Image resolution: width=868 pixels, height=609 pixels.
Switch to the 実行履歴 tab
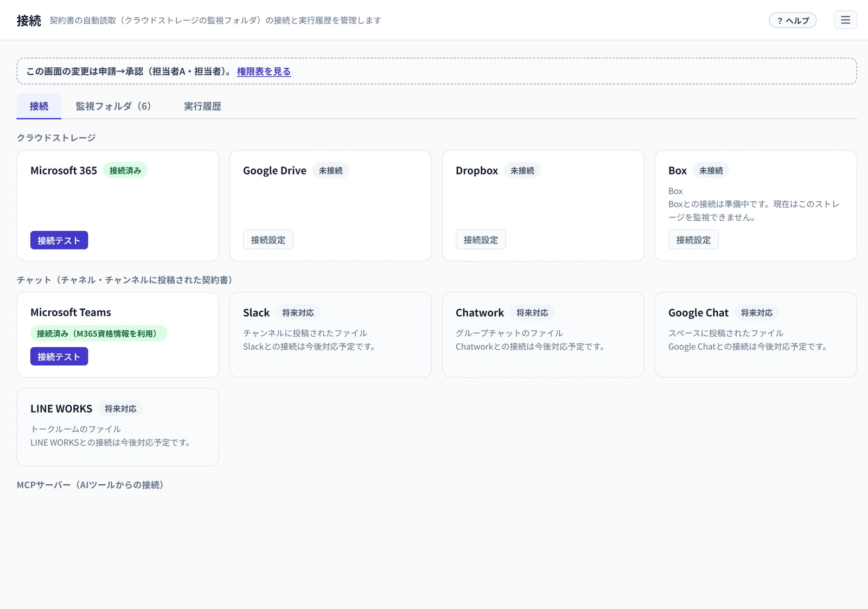[202, 106]
